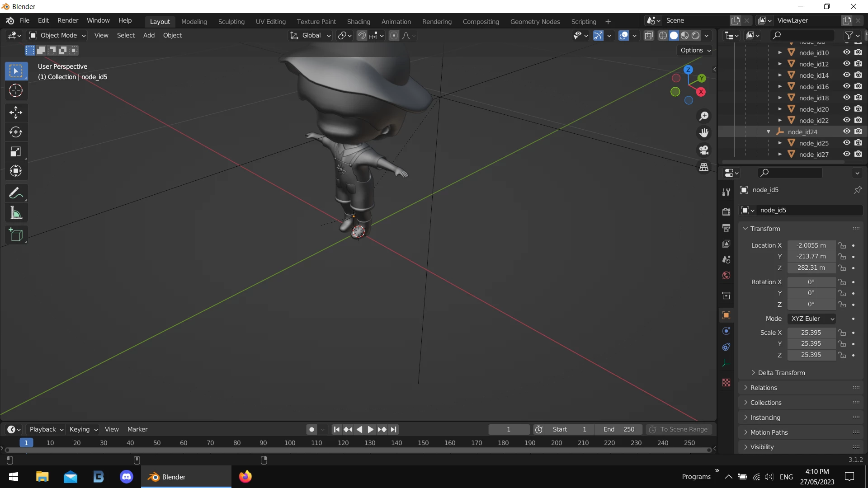Toggle camera view in viewport
The height and width of the screenshot is (488, 868).
coord(704,150)
